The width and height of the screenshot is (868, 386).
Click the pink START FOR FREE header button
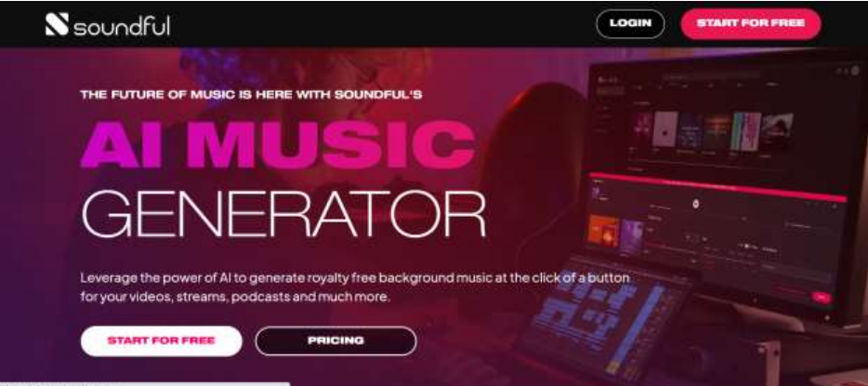[751, 24]
